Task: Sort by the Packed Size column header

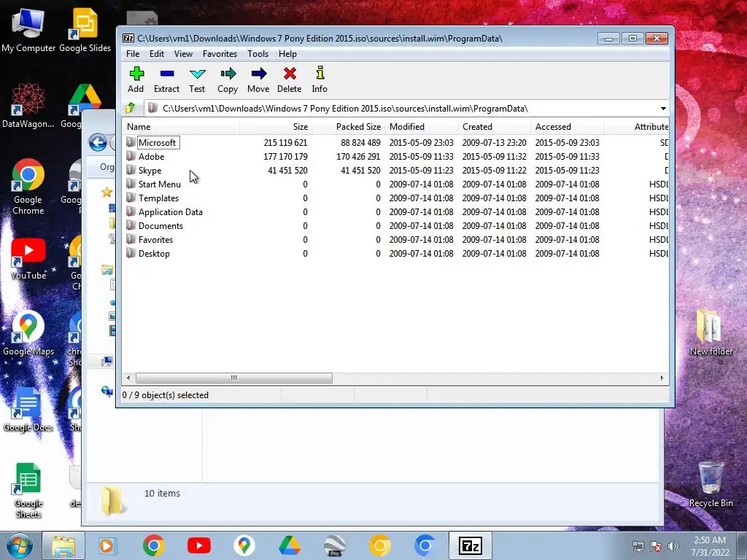Action: tap(348, 127)
